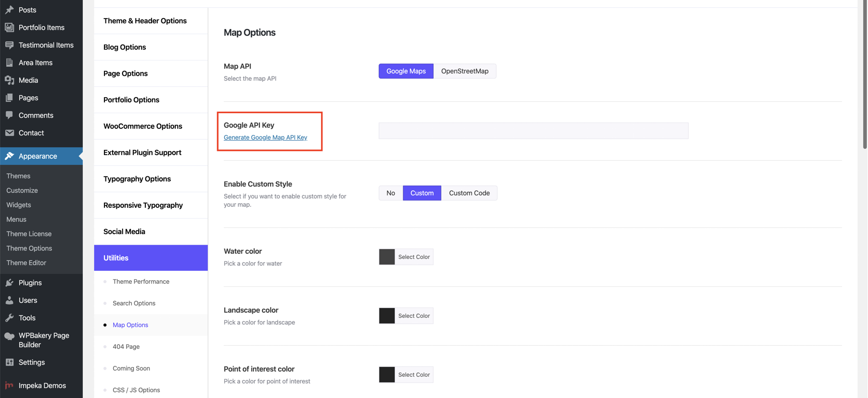Screen dimensions: 868x398
Task: Open Social Media section
Action: [151, 232]
